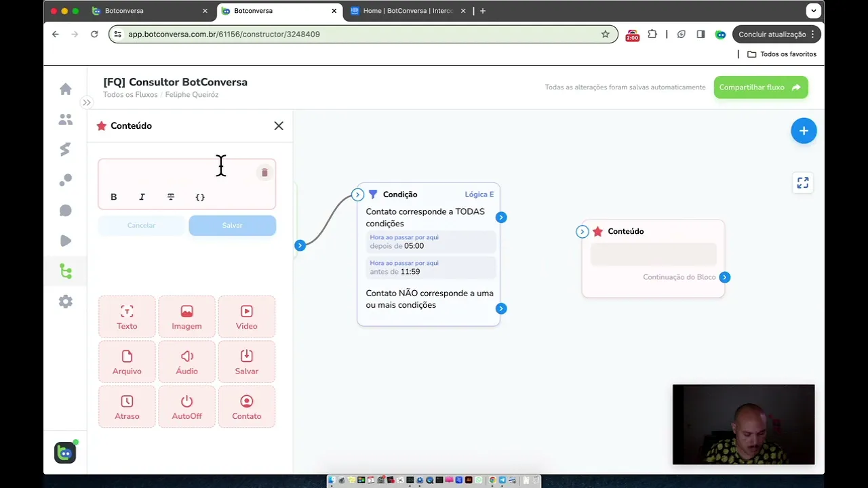The image size is (868, 488).
Task: Open a new browser tab
Action: coord(483,11)
